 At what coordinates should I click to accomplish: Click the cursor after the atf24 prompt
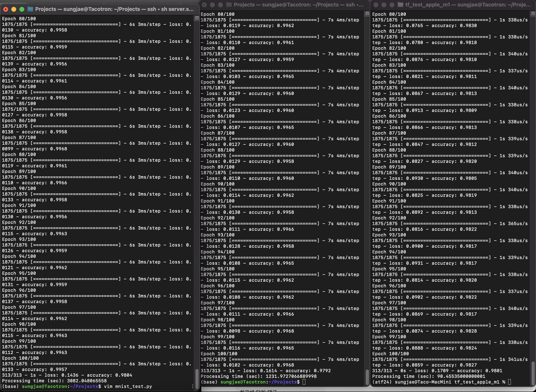[x=509, y=382]
